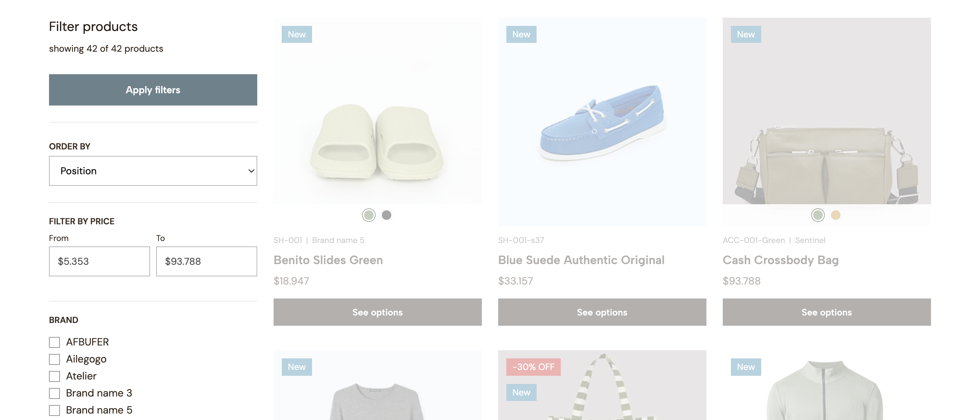
Task: Check the Ailegogo brand checkbox
Action: click(x=54, y=359)
